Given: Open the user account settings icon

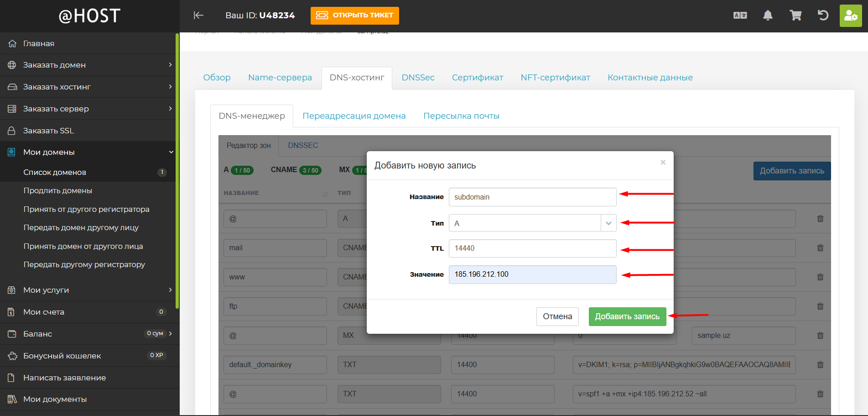Looking at the screenshot, I should coord(851,16).
